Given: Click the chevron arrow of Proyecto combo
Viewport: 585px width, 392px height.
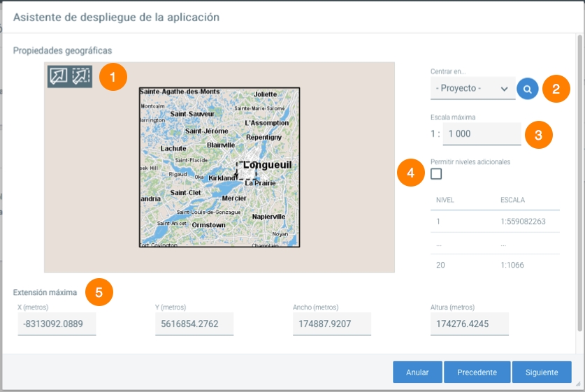Looking at the screenshot, I should 505,89.
